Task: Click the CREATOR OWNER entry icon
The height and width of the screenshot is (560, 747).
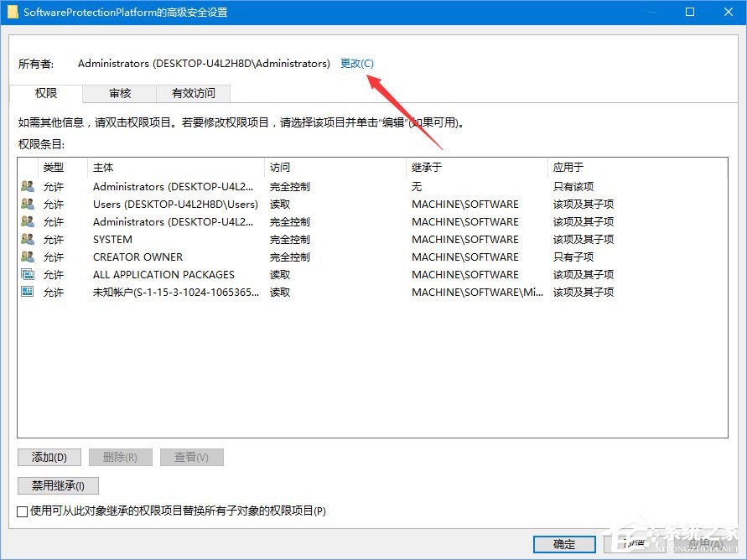Action: [26, 257]
